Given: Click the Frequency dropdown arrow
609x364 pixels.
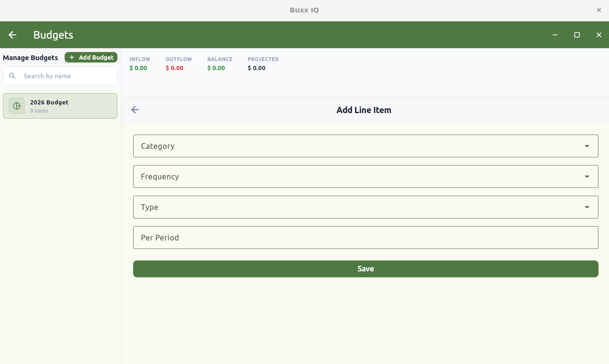Looking at the screenshot, I should [x=587, y=177].
